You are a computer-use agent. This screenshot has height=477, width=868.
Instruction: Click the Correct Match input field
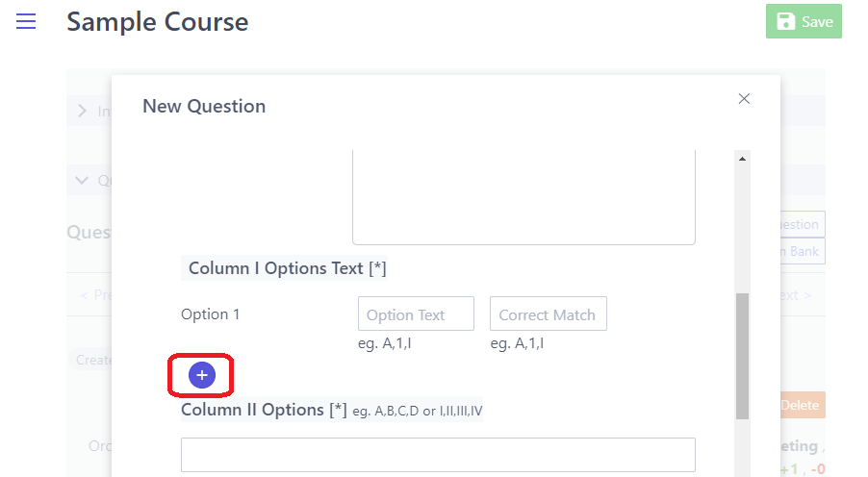548,314
